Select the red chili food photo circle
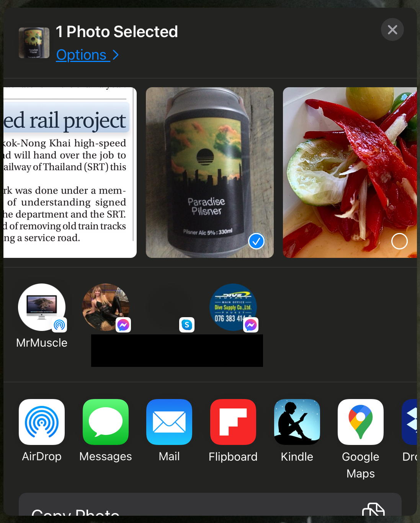The width and height of the screenshot is (420, 523). (x=399, y=241)
